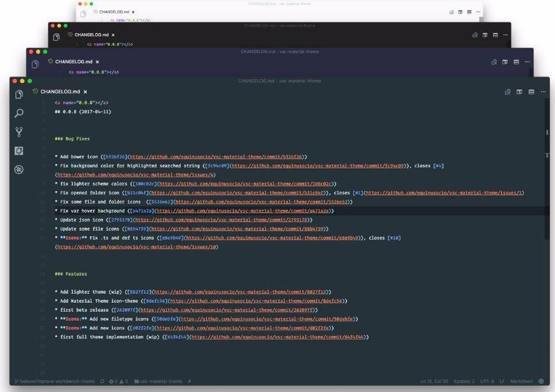555x392 pixels.
Task: Click 'Fix var hover background' line text
Action: (93, 211)
